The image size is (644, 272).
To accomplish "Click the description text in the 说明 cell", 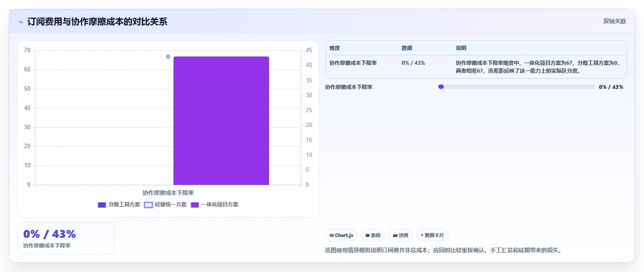I will 538,67.
